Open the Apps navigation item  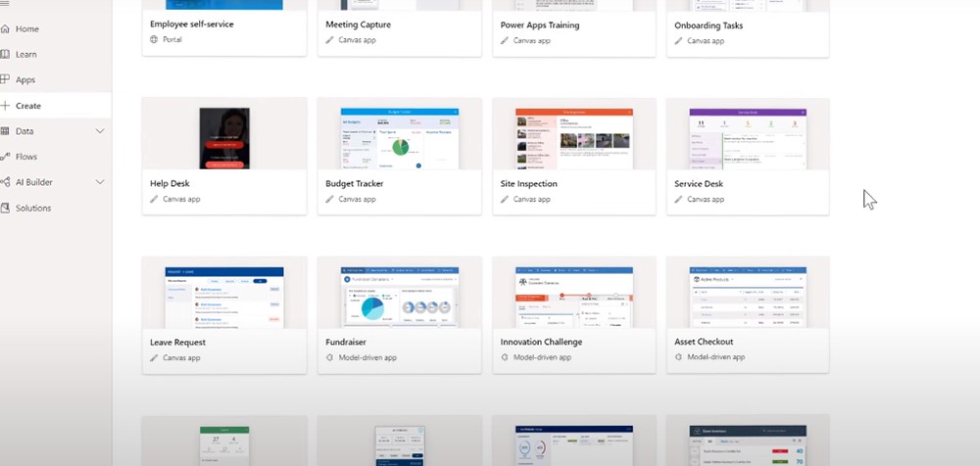tap(25, 80)
